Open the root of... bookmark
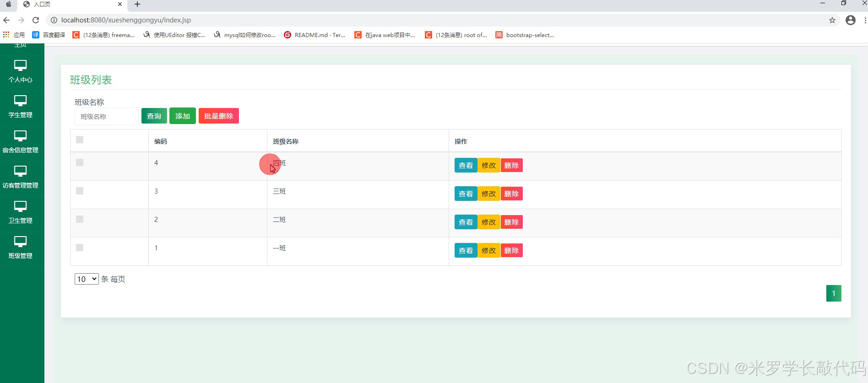Image resolution: width=868 pixels, height=383 pixels. click(456, 35)
